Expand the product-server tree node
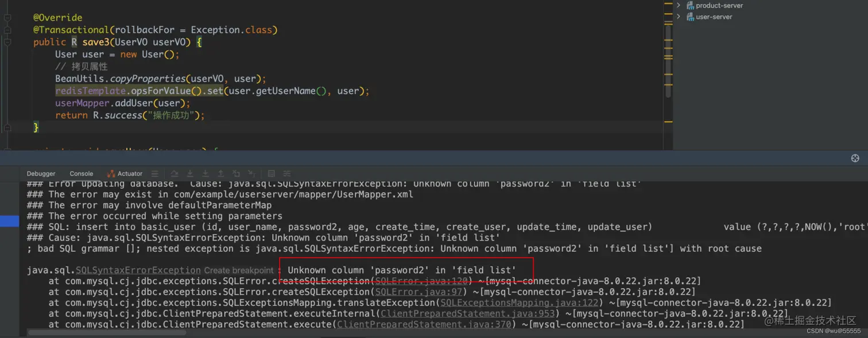The width and height of the screenshot is (868, 338). (x=679, y=5)
